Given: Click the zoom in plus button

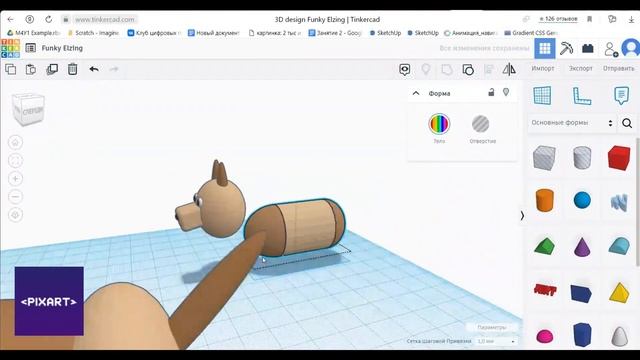Looking at the screenshot, I should 16,178.
